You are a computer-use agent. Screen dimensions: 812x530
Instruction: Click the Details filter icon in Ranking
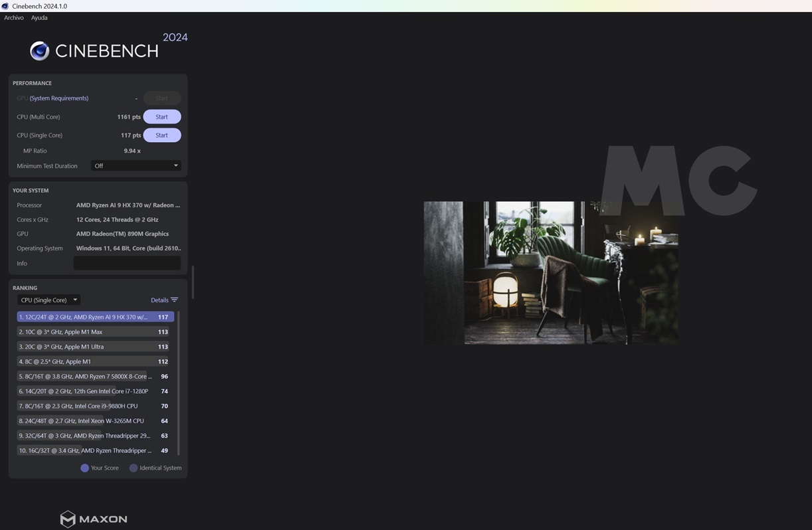click(x=174, y=300)
